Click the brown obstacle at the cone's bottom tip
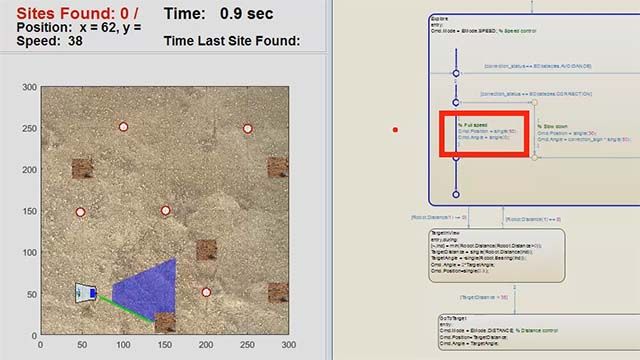The width and height of the screenshot is (640, 360). coord(165,323)
